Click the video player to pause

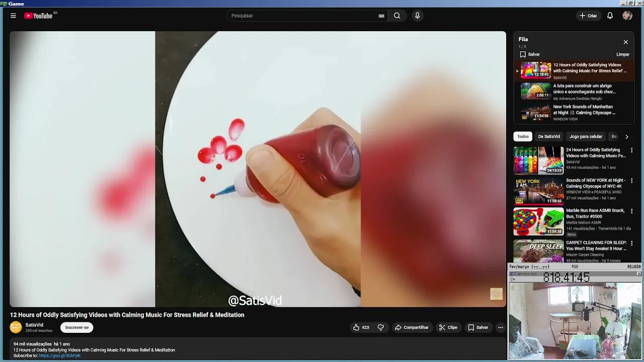pos(258,169)
